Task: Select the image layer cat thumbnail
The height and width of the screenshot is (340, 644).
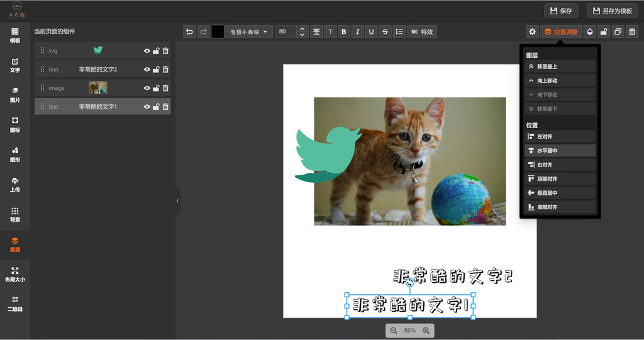Action: [97, 87]
